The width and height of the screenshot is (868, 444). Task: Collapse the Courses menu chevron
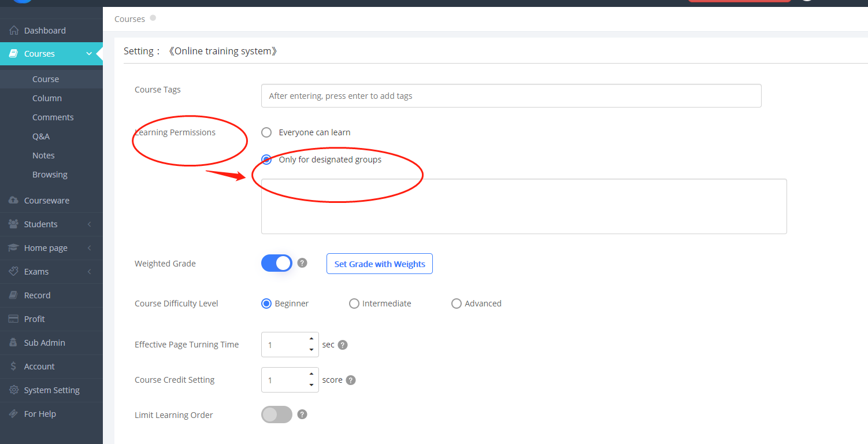click(89, 54)
